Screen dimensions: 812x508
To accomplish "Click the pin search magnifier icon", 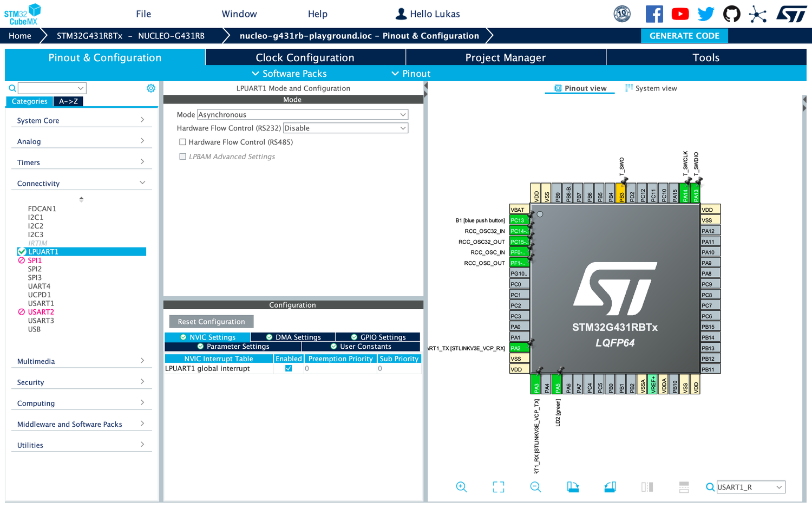I will pos(710,487).
